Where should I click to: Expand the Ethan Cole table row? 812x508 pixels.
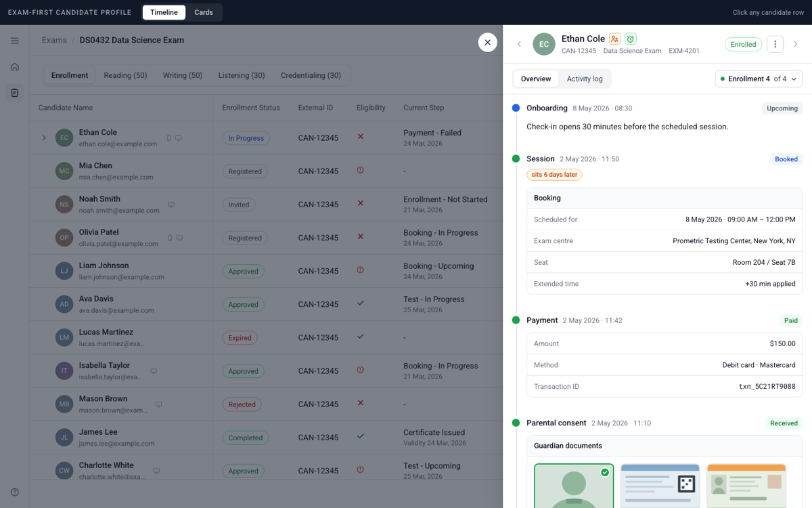coord(44,138)
